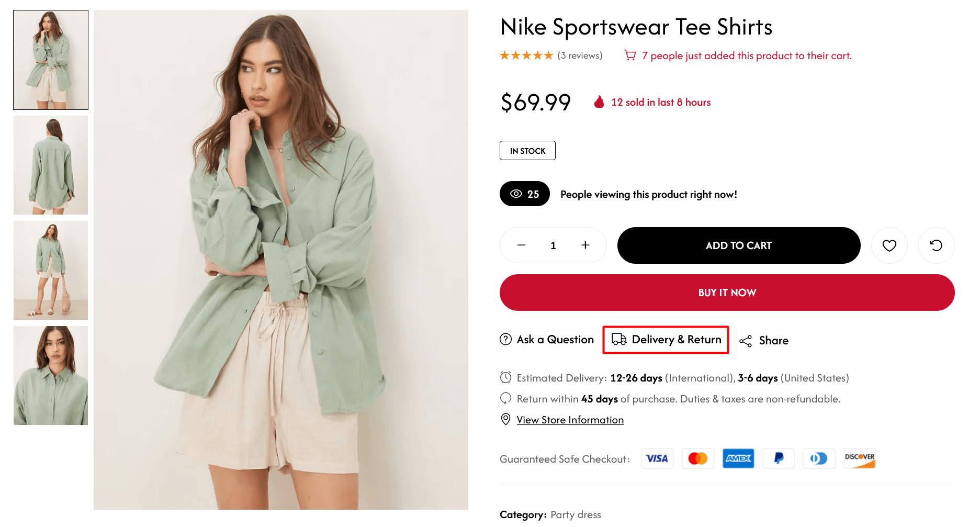Screen dimensions: 980x527
Task: Click the Share icon
Action: (x=746, y=341)
